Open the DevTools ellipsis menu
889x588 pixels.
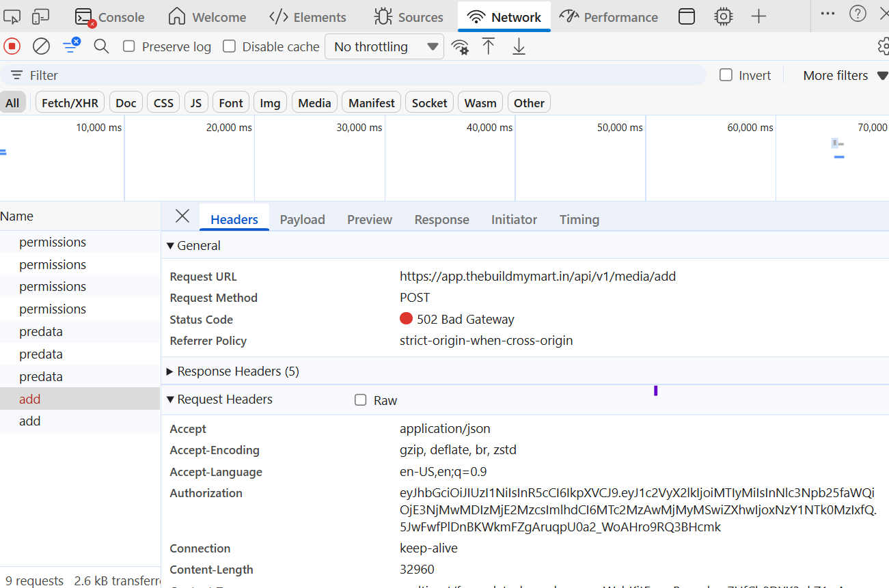pyautogui.click(x=828, y=13)
